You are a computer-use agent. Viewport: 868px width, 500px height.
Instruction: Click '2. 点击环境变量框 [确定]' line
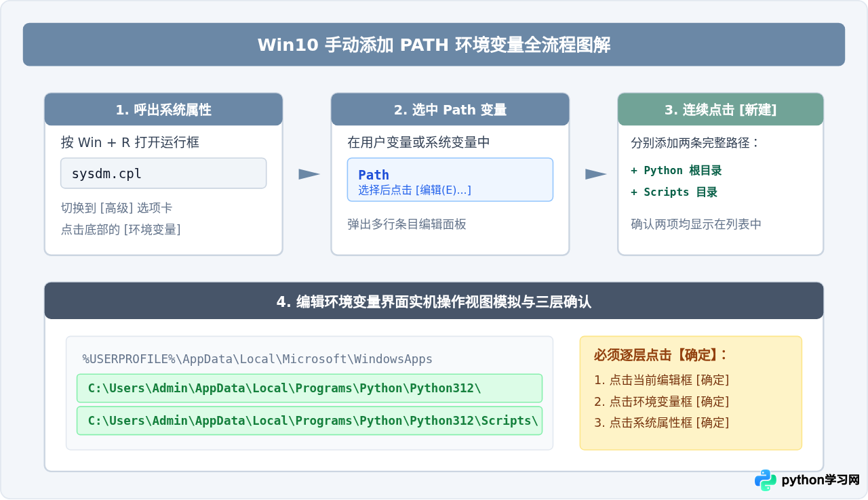click(x=661, y=402)
